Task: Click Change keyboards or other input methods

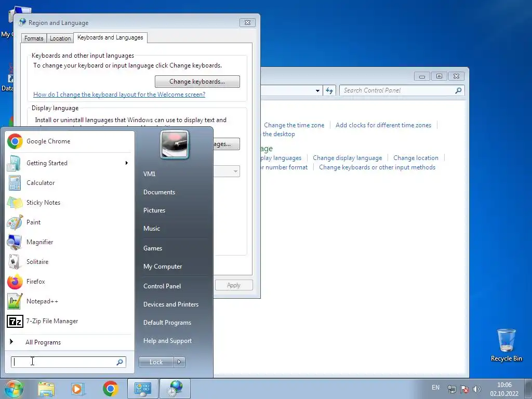Action: [x=377, y=167]
